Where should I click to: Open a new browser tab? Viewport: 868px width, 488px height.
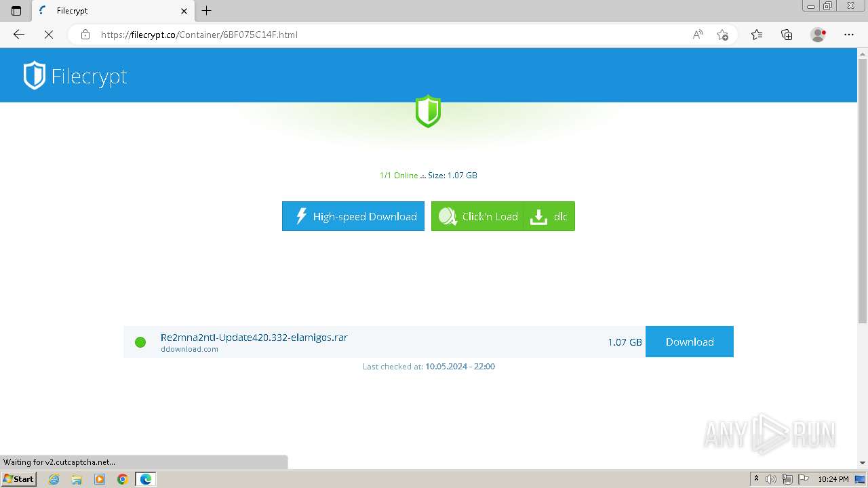pos(207,10)
